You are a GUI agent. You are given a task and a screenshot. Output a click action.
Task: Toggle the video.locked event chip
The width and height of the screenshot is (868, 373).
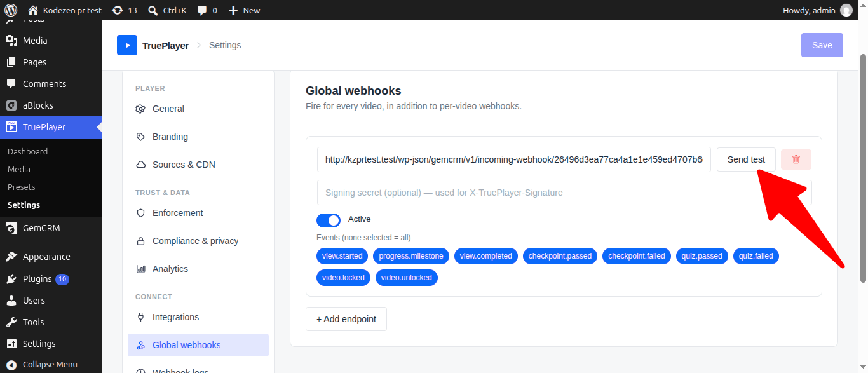(344, 278)
